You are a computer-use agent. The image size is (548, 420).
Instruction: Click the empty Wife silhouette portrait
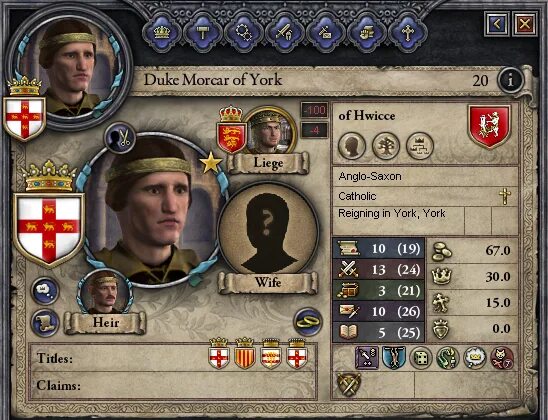tap(268, 229)
